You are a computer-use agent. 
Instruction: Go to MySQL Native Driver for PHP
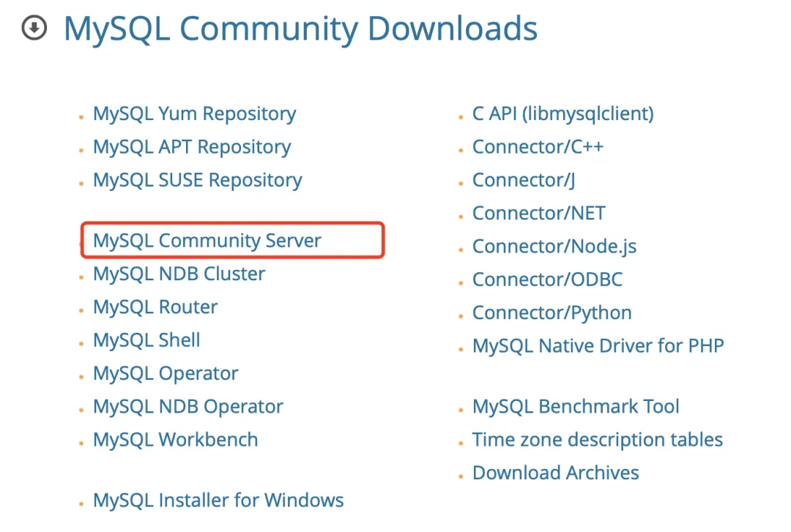click(598, 346)
